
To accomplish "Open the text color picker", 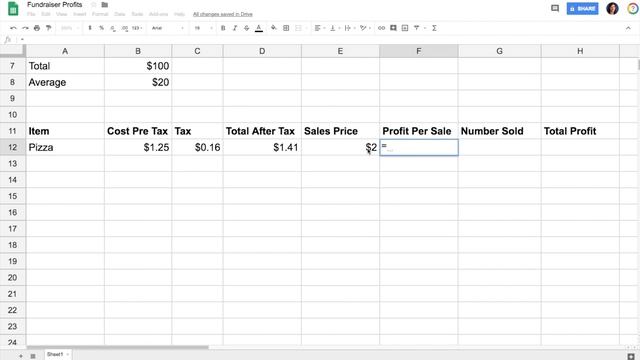I will (259, 28).
